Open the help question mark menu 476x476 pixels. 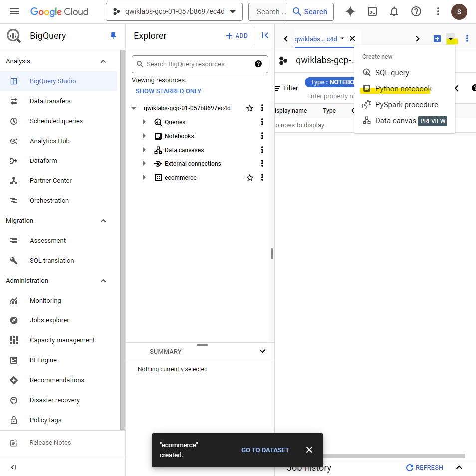pyautogui.click(x=416, y=12)
